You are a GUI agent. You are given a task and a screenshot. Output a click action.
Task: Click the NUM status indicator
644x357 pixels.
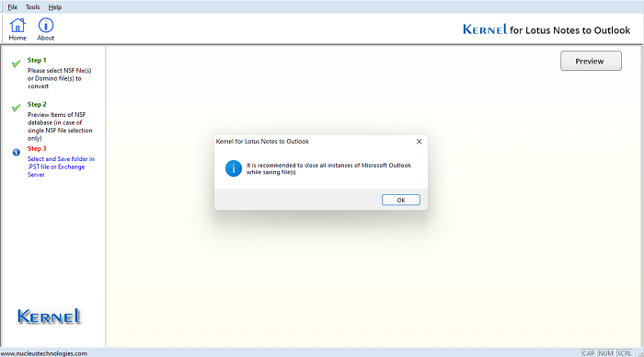605,353
